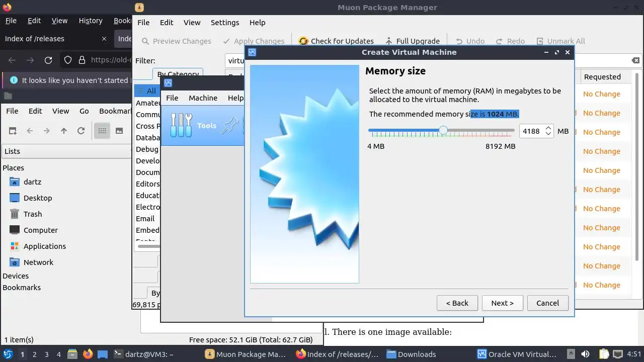Reload the folder in file manager
This screenshot has width=644, height=362.
tap(80, 131)
